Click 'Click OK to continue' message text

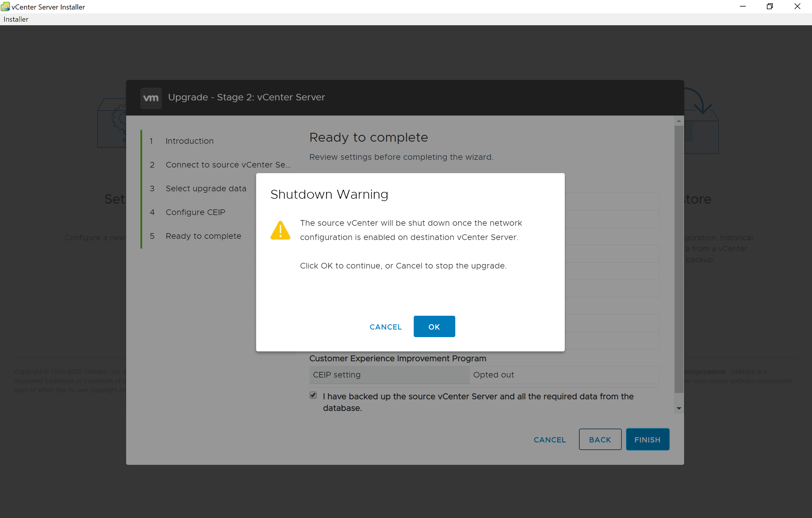[403, 266]
